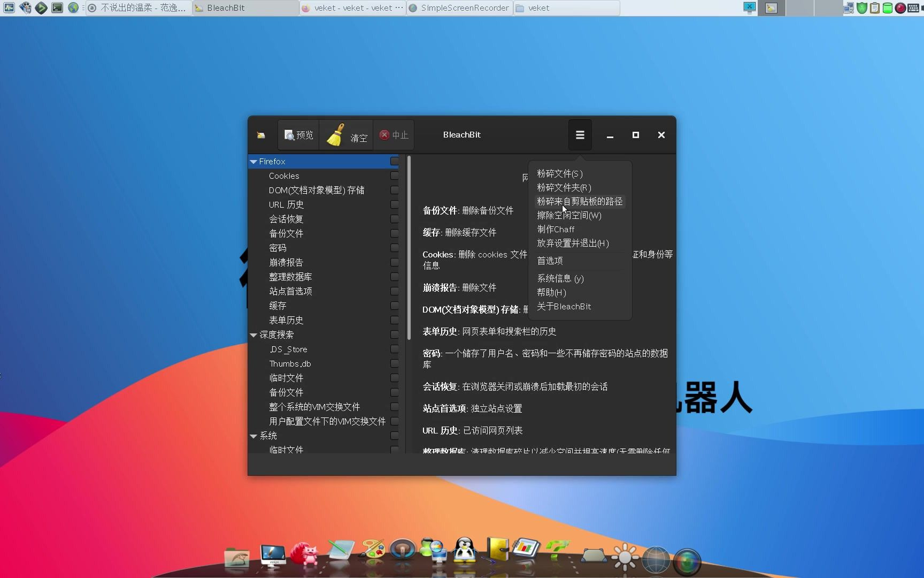Switch to veket - veket browser taskbar window

pyautogui.click(x=352, y=7)
